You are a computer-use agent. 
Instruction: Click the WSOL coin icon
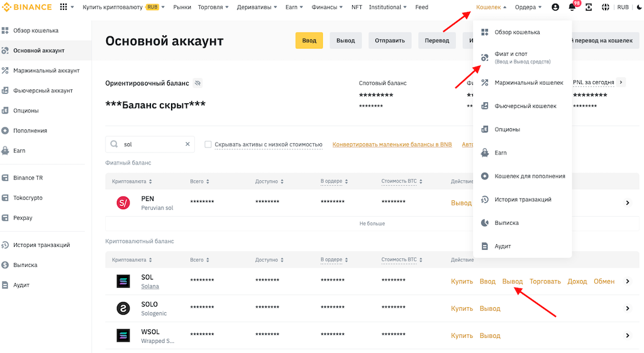click(123, 335)
